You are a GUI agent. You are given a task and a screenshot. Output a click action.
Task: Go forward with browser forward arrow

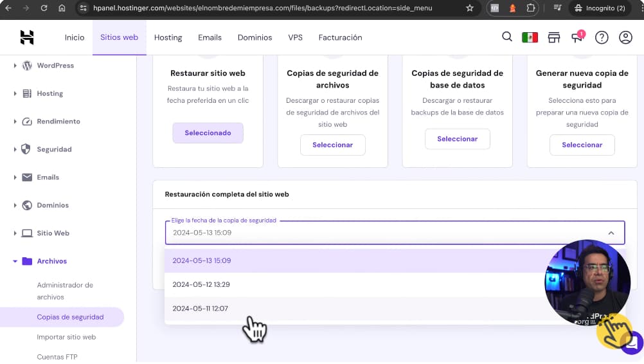(26, 8)
